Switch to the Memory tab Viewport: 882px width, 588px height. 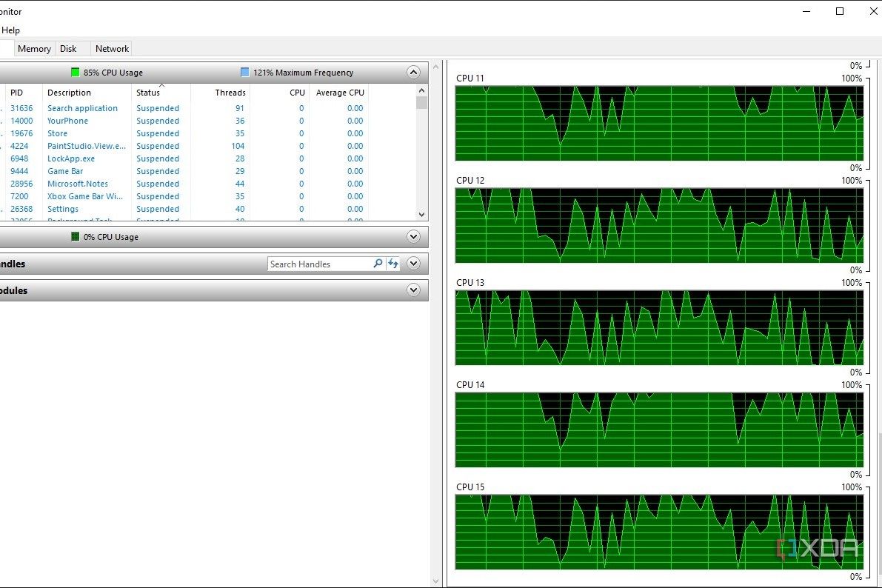click(34, 49)
